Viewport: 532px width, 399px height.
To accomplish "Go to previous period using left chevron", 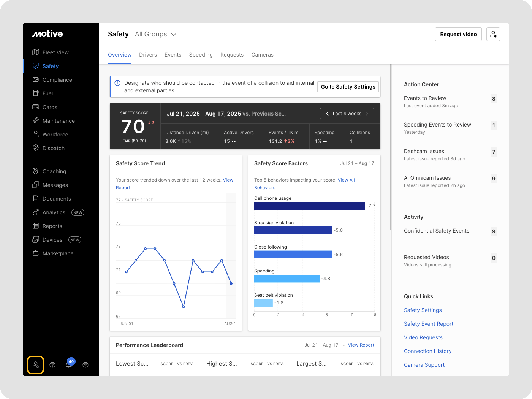I will 327,113.
